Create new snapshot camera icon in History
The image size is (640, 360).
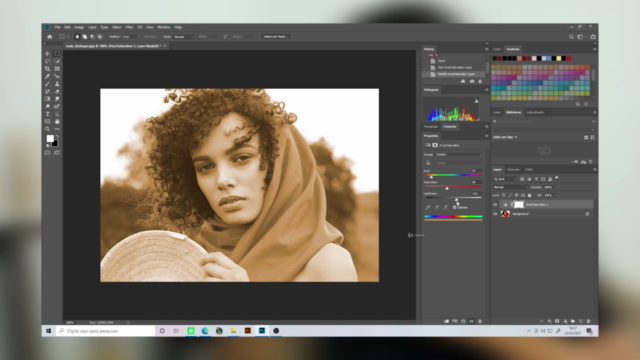coord(472,81)
